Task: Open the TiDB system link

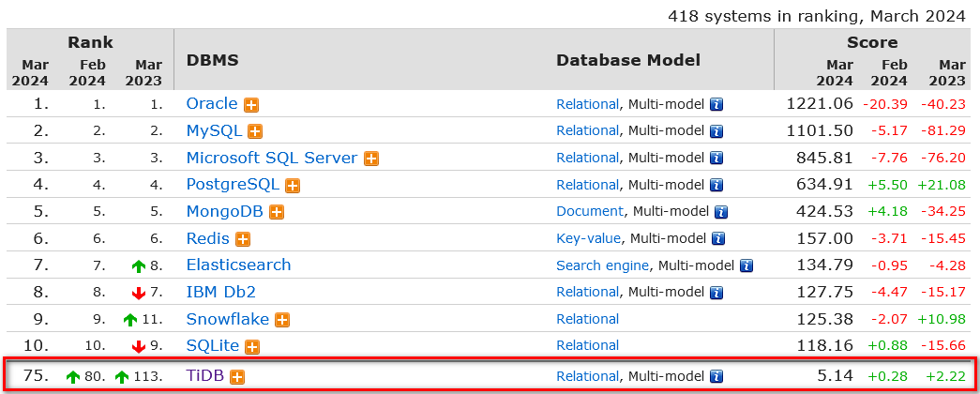Action: [205, 377]
